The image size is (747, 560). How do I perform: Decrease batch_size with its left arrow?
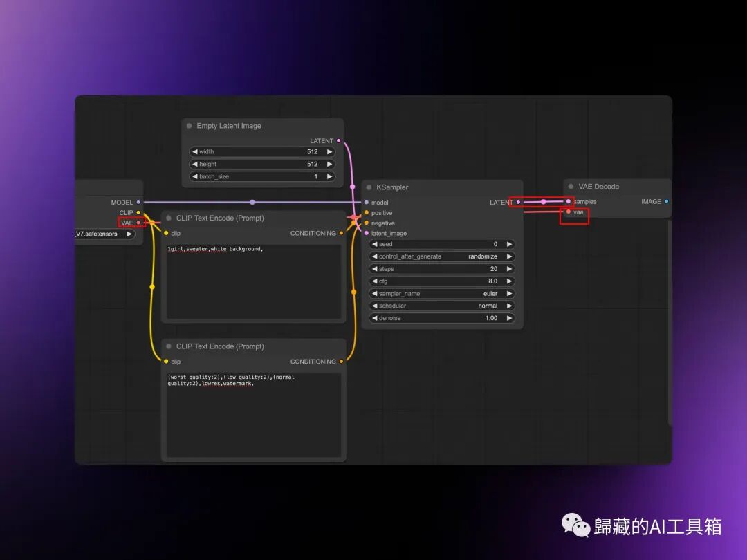pyautogui.click(x=195, y=177)
